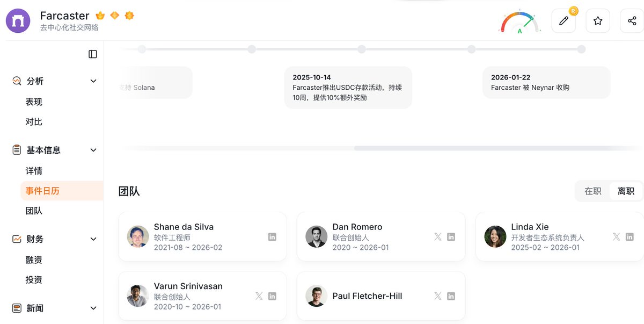This screenshot has width=644, height=324.
Task: Click the 新闻 section icon
Action: (x=17, y=308)
